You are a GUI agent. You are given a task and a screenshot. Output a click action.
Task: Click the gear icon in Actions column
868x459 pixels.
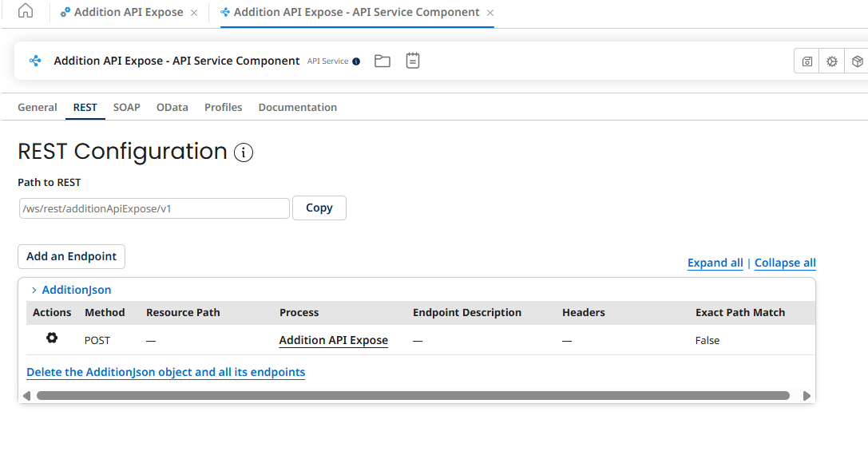tap(52, 338)
